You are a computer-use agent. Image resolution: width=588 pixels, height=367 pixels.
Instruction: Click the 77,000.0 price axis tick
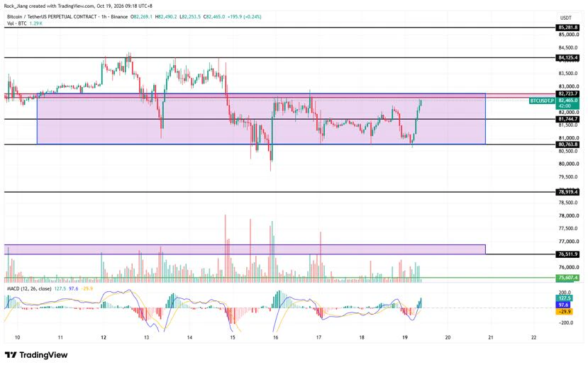pos(569,242)
